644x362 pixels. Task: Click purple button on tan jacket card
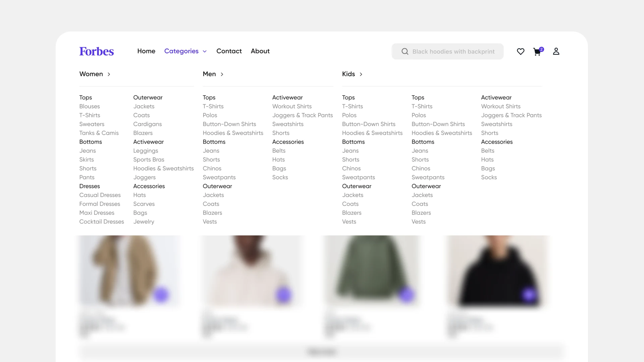pos(161,295)
